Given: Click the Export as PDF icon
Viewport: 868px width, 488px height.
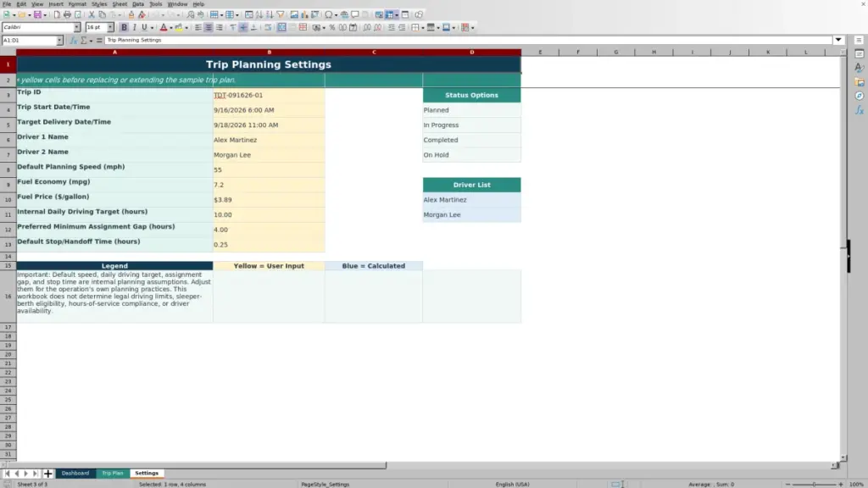Looking at the screenshot, I should pyautogui.click(x=57, y=15).
